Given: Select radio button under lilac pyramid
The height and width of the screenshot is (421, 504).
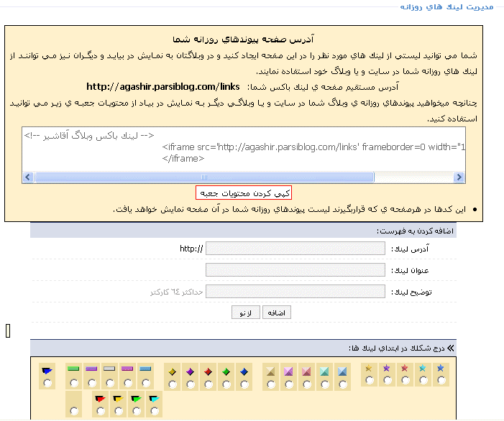Looking at the screenshot, I should (288, 384).
